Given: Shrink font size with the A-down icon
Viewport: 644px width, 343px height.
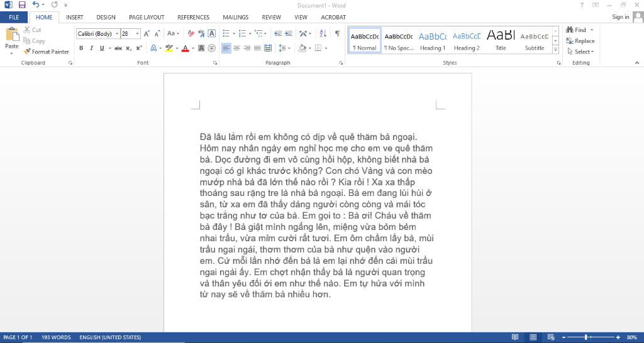Looking at the screenshot, I should tap(157, 34).
